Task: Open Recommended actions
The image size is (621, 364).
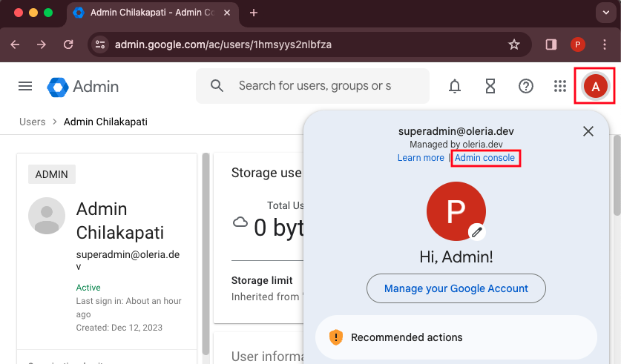Action: tap(456, 337)
